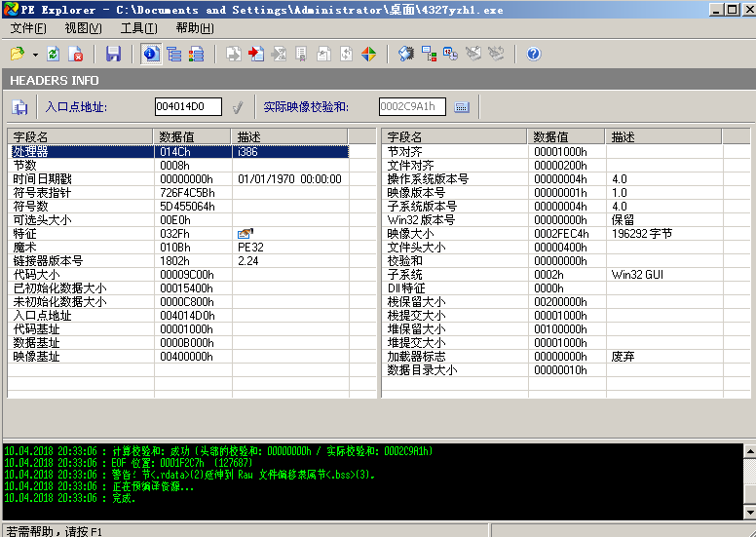
Task: Click the EOF 位置 log line
Action: [129, 463]
